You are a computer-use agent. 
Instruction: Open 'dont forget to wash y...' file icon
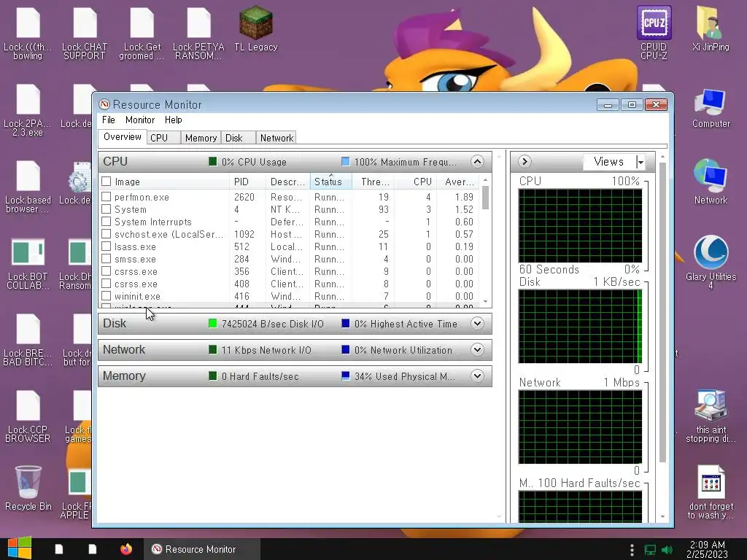[x=711, y=492]
